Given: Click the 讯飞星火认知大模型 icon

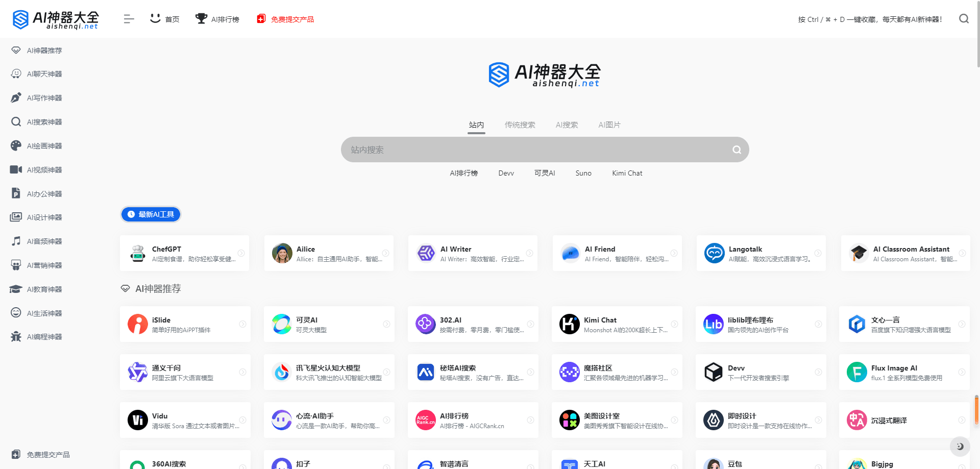Looking at the screenshot, I should coord(282,372).
